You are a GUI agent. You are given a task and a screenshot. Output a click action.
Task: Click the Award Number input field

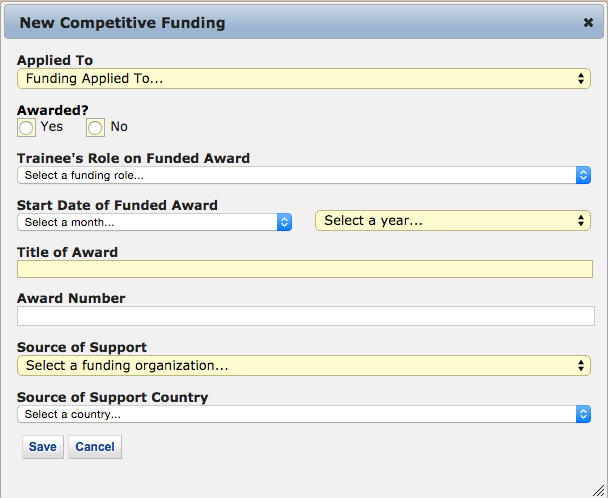(x=304, y=316)
